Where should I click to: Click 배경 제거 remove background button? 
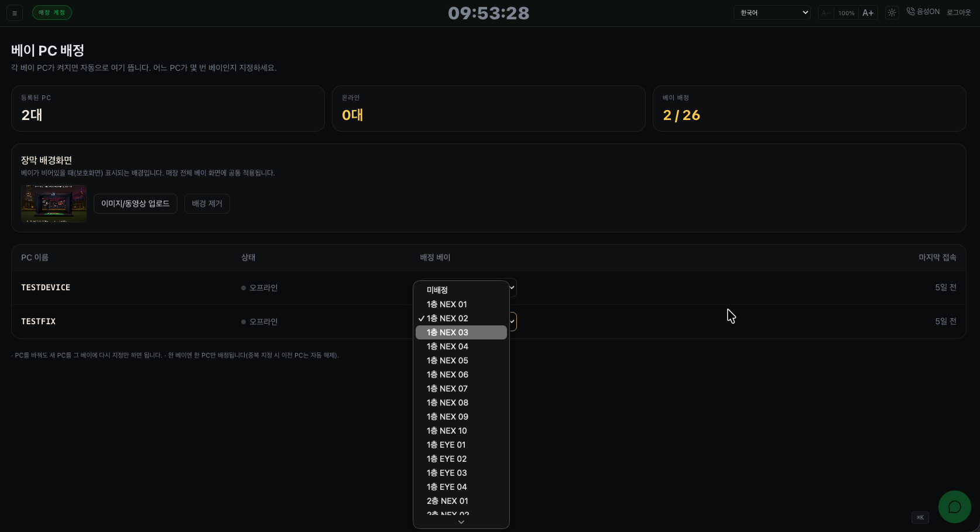[207, 204]
